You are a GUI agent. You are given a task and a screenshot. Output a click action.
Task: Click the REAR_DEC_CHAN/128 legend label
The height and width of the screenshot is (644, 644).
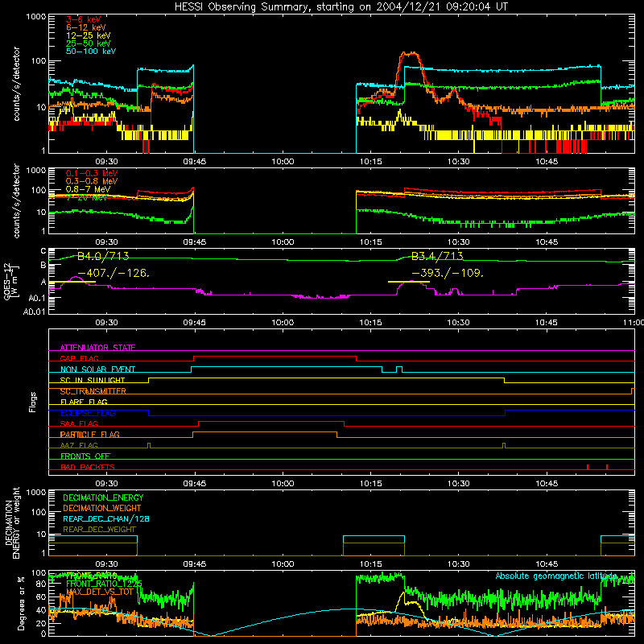[x=106, y=519]
